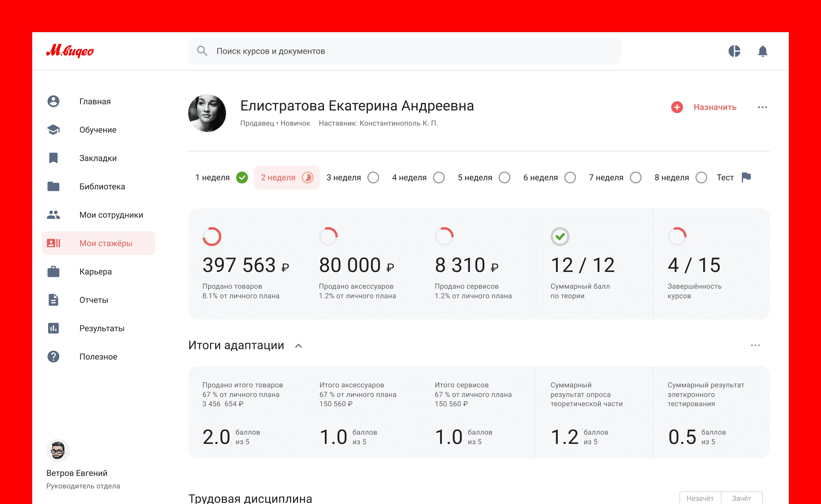Click the Поиск курсов и документов search field
This screenshot has height=504, width=821.
[x=404, y=51]
